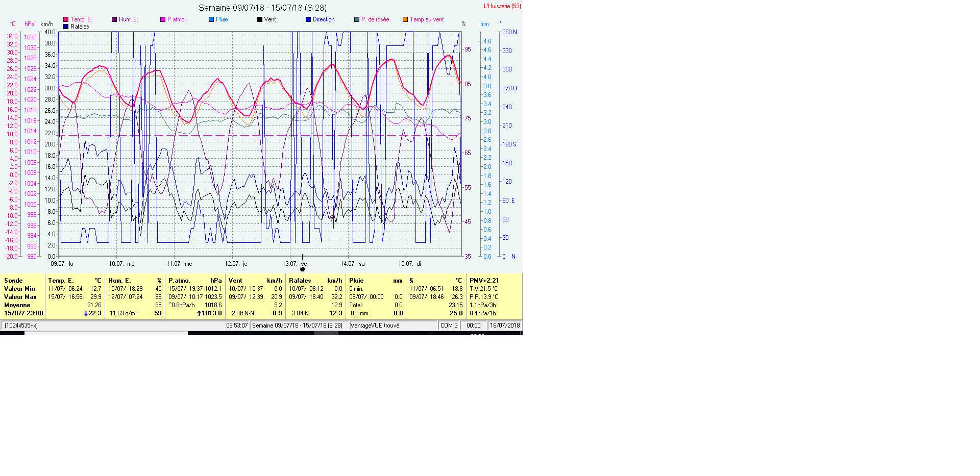This screenshot has height=476, width=980.
Task: Click the dark blue Rafales legend swatch
Action: pyautogui.click(x=66, y=27)
